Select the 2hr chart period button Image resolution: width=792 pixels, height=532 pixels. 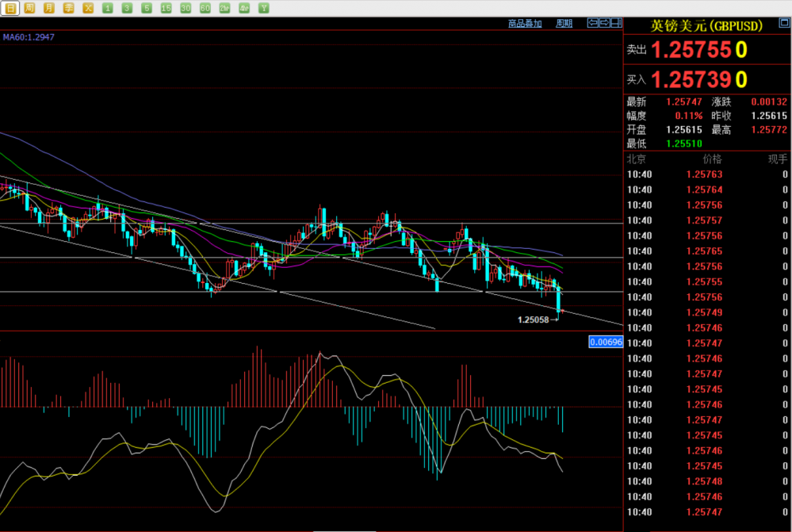coord(225,8)
